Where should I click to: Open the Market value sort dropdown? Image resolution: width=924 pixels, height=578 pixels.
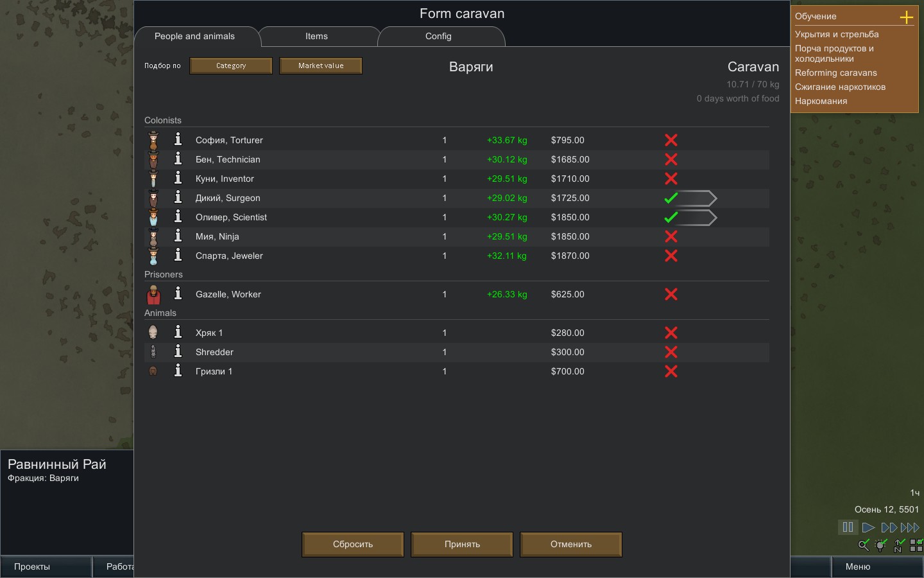tap(321, 66)
